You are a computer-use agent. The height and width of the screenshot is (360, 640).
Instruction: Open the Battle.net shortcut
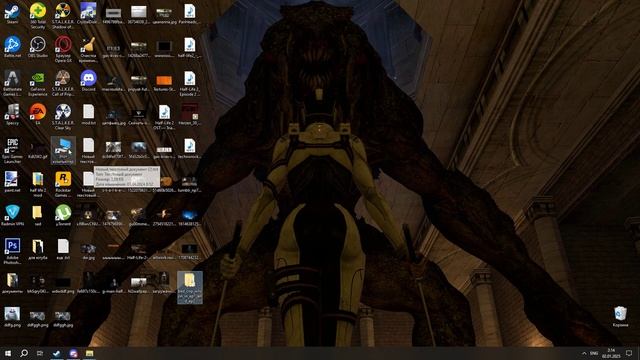12,46
